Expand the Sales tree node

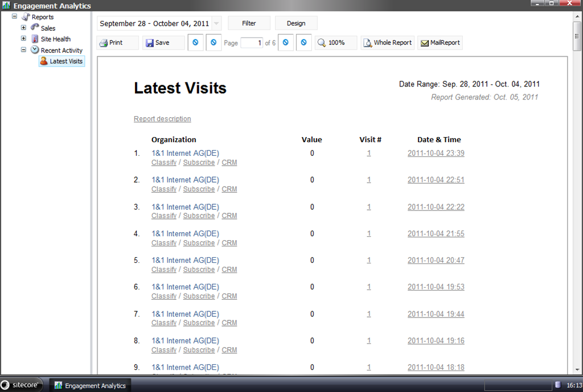pyautogui.click(x=23, y=27)
